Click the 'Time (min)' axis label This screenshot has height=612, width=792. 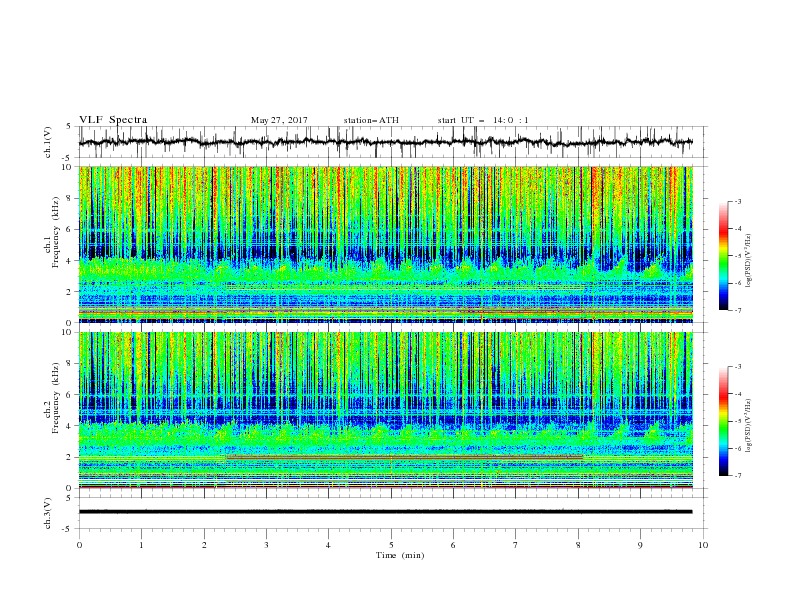[x=400, y=555]
